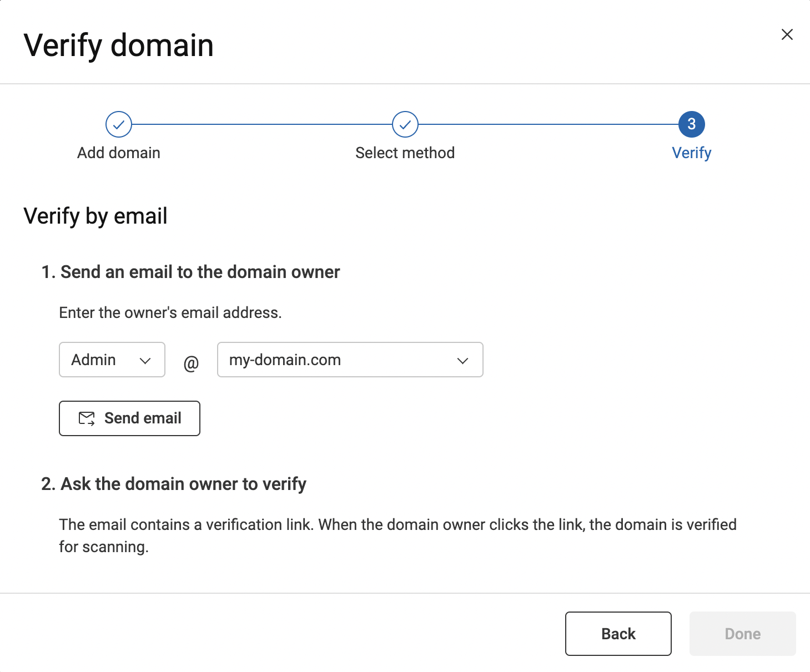Close the Verify domain dialog
The height and width of the screenshot is (672, 810).
(787, 34)
